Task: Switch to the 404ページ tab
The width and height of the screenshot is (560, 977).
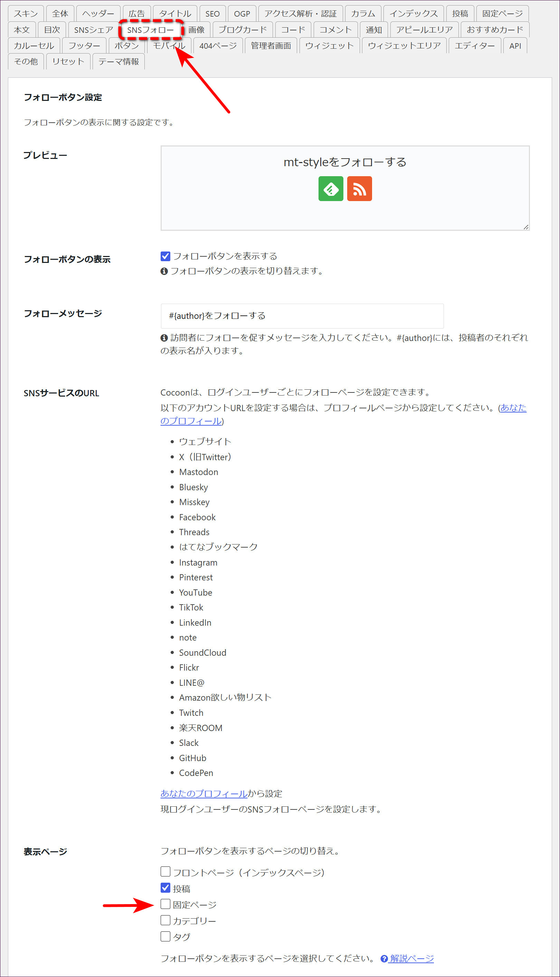Action: point(218,46)
